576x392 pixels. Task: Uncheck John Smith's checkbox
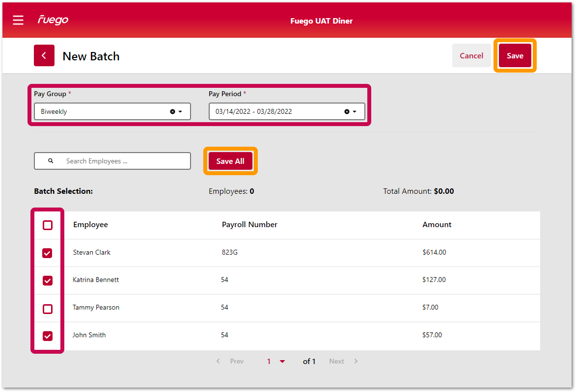coord(48,336)
